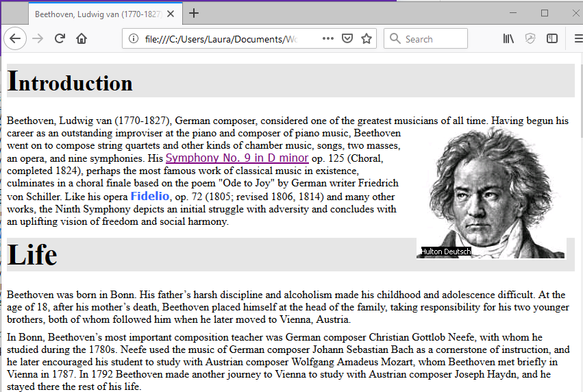Maximize the browser window

(x=545, y=13)
